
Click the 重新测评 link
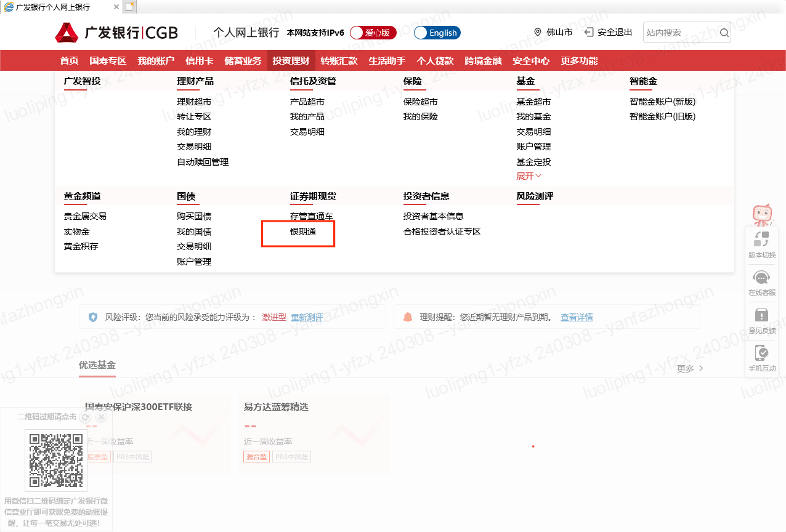click(x=307, y=318)
